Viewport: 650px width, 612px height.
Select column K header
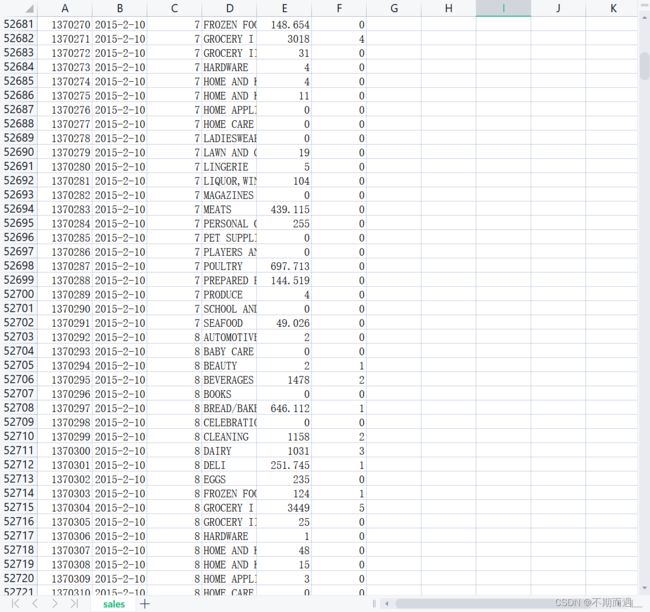tap(613, 8)
